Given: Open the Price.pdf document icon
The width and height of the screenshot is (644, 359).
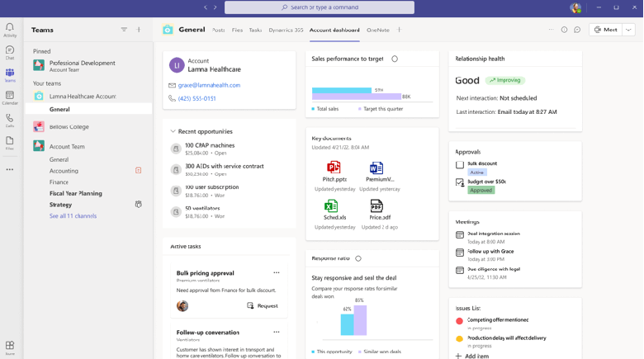Looking at the screenshot, I should coord(376,206).
